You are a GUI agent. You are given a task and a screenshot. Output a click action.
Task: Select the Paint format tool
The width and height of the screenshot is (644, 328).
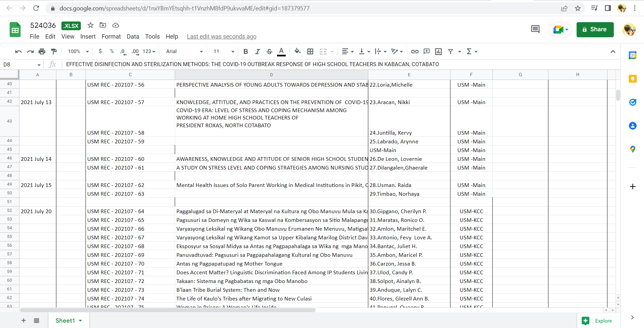click(x=54, y=51)
